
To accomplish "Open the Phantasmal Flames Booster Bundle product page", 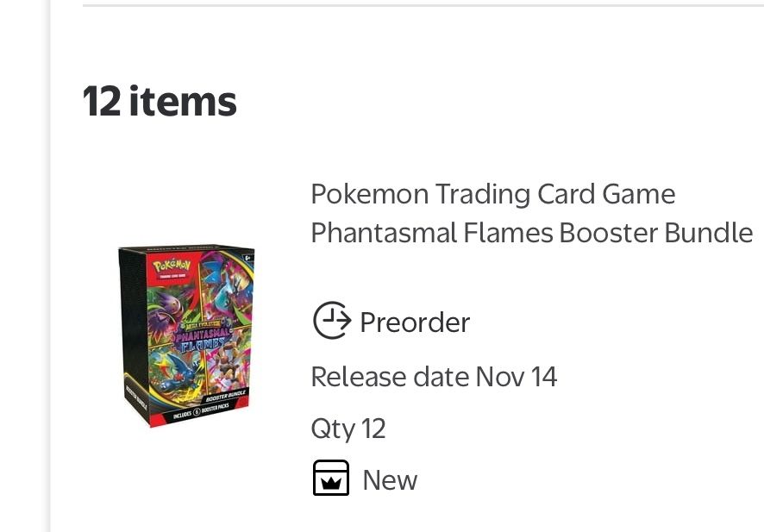I will click(532, 212).
